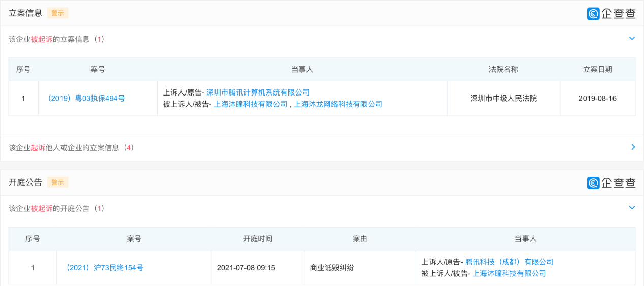
Task: Collapse the 被起诉的立案信息 section using its chevron
Action: (632, 39)
